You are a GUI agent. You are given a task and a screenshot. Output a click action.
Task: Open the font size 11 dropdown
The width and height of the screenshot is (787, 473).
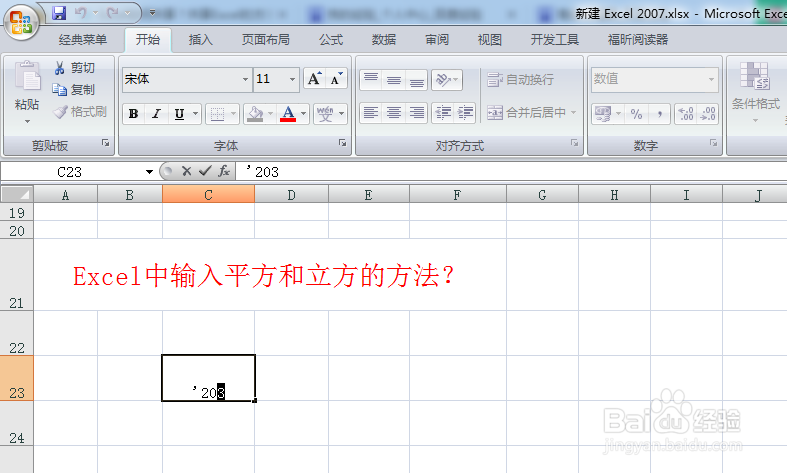click(292, 79)
